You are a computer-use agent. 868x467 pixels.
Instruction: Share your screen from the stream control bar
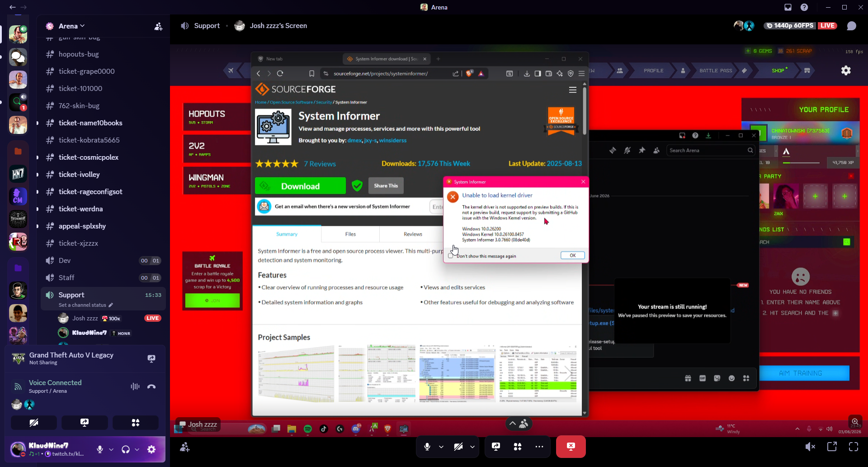click(496, 447)
